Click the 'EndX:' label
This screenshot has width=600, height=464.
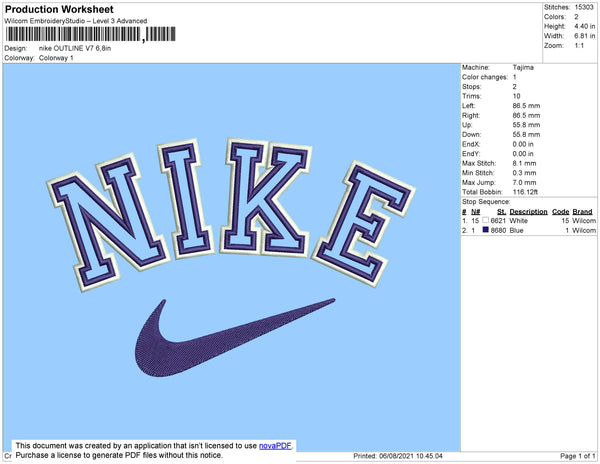(x=471, y=144)
